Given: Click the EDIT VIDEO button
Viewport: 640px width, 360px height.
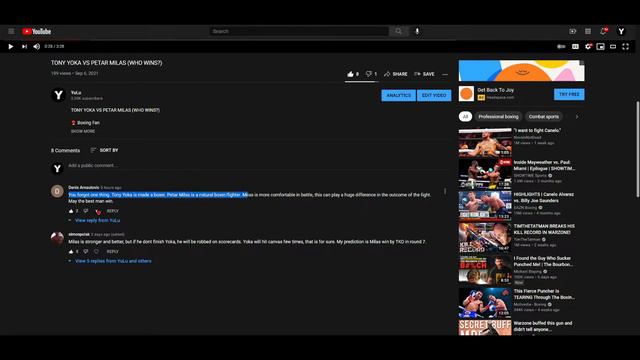Looking at the screenshot, I should click(434, 96).
